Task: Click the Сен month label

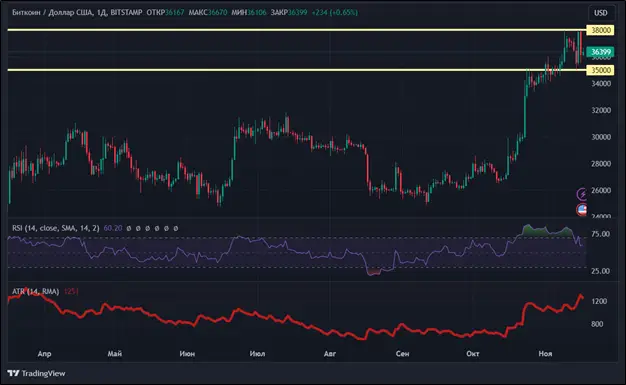Action: 402,354
